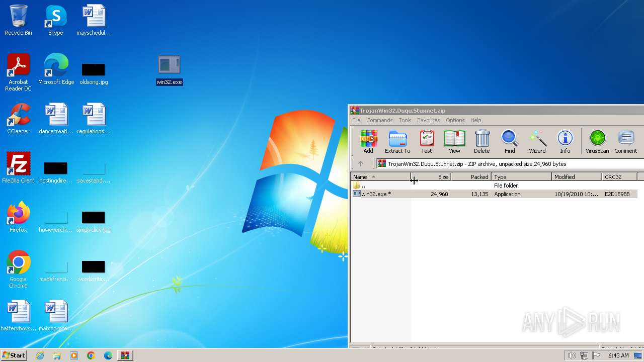Select the hostingdire... desktop file

pos(56,172)
